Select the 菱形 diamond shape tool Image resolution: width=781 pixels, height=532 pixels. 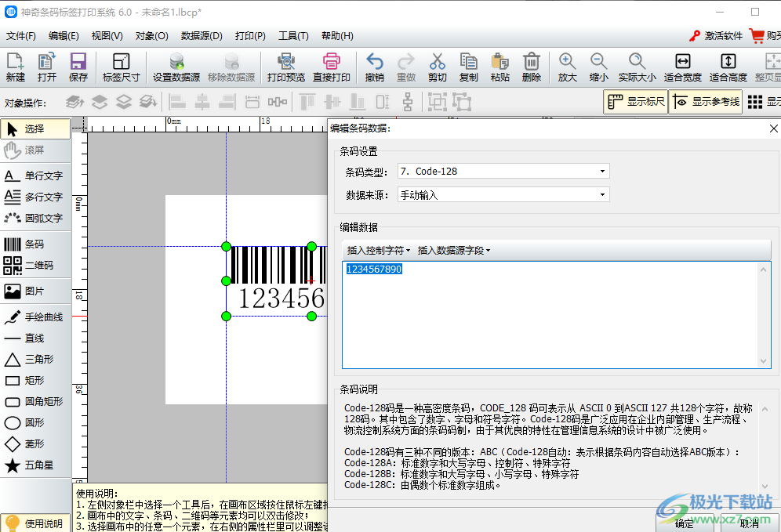click(35, 443)
